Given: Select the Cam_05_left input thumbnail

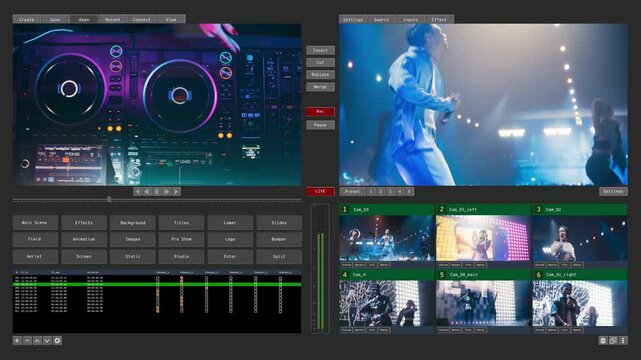Looking at the screenshot, I should (x=483, y=238).
